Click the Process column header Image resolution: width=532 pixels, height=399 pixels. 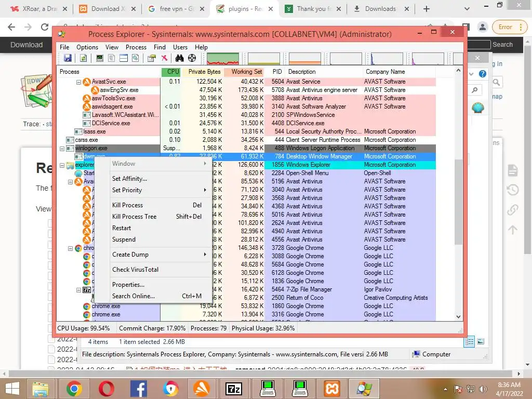[x=109, y=72]
